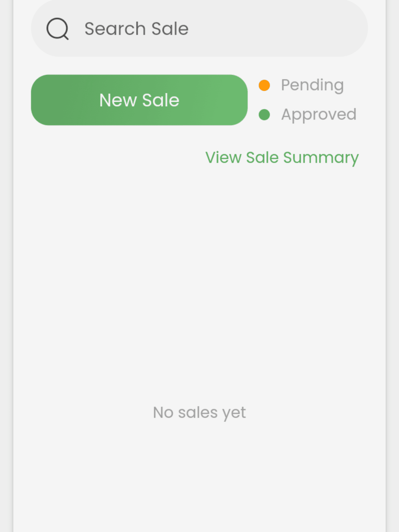
Task: Click the No sales yet message
Action: [199, 413]
